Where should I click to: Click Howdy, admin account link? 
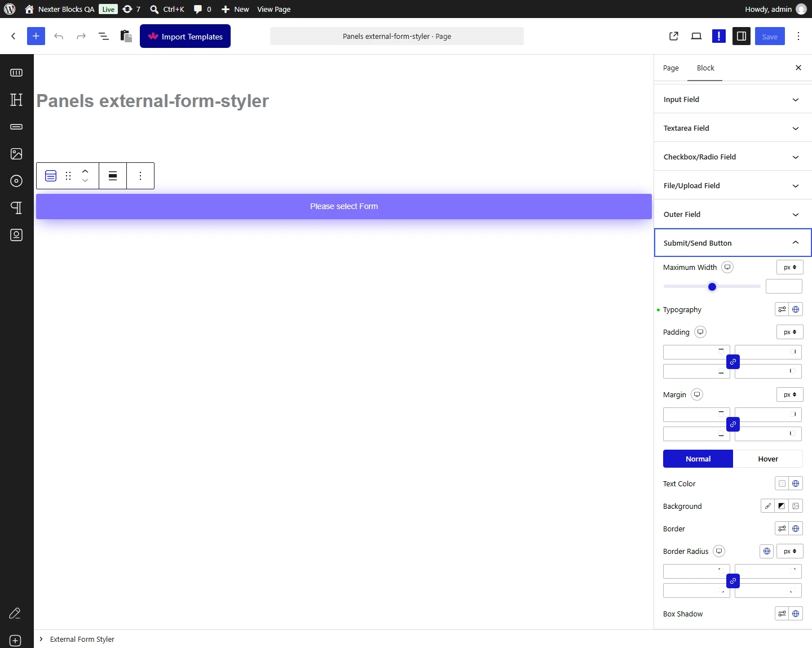pyautogui.click(x=776, y=9)
